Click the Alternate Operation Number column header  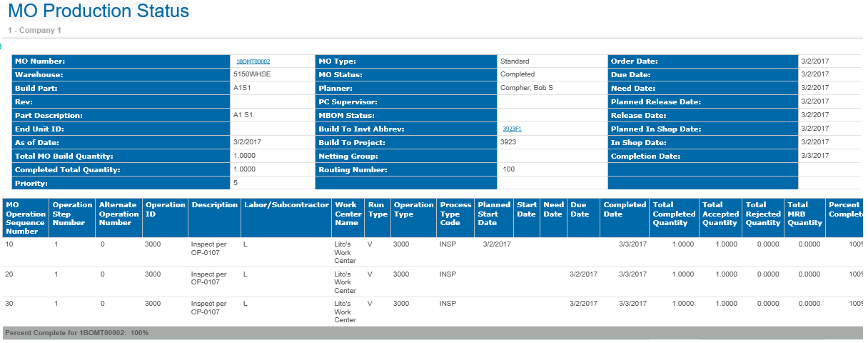pyautogui.click(x=118, y=214)
